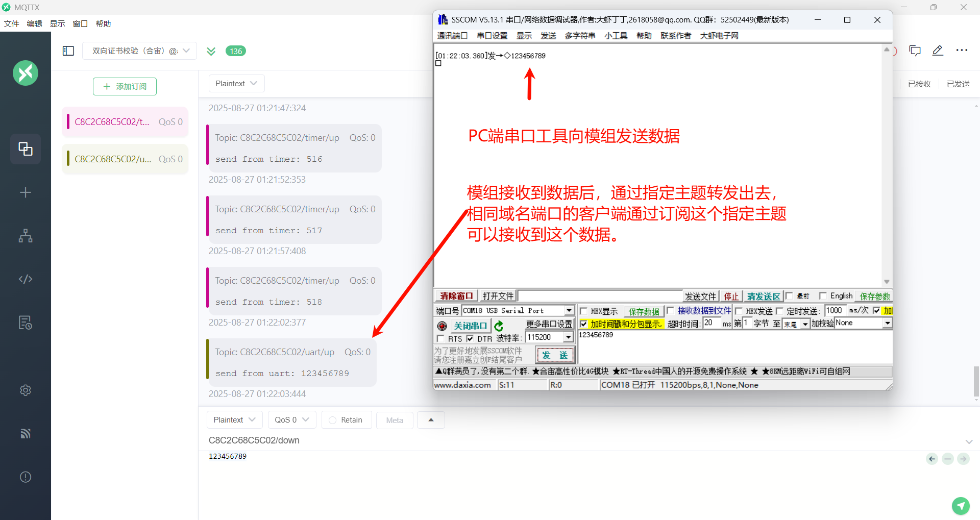Viewport: 980px width, 520px height.
Task: Open the SSCOM 串口设置 menu
Action: [492, 36]
